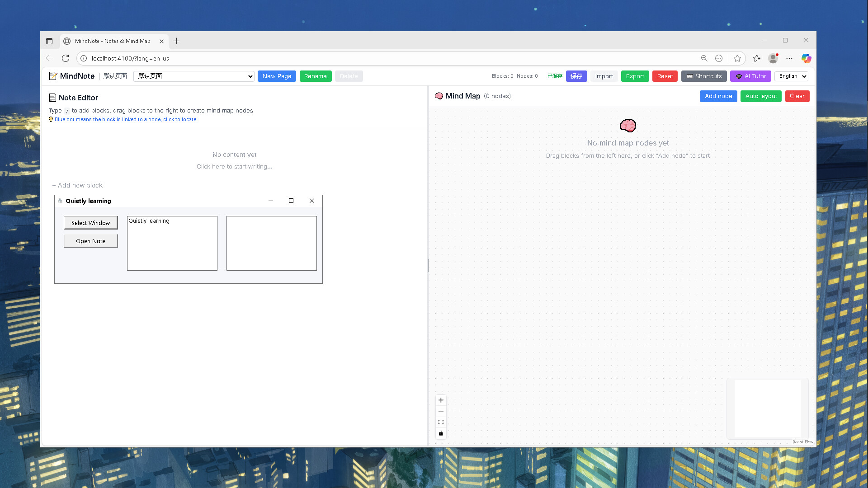The height and width of the screenshot is (488, 868).
Task: Open the browser settings ellipsis menu
Action: pos(789,58)
